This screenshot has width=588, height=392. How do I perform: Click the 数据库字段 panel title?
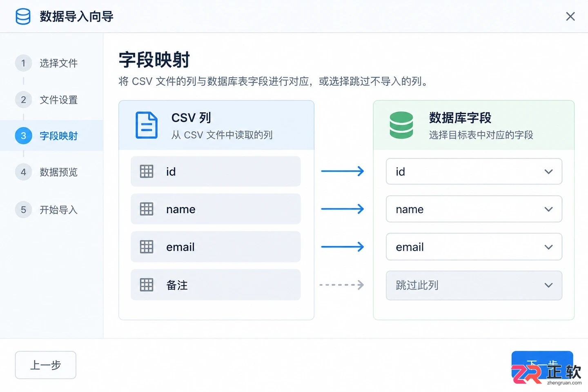pyautogui.click(x=460, y=118)
